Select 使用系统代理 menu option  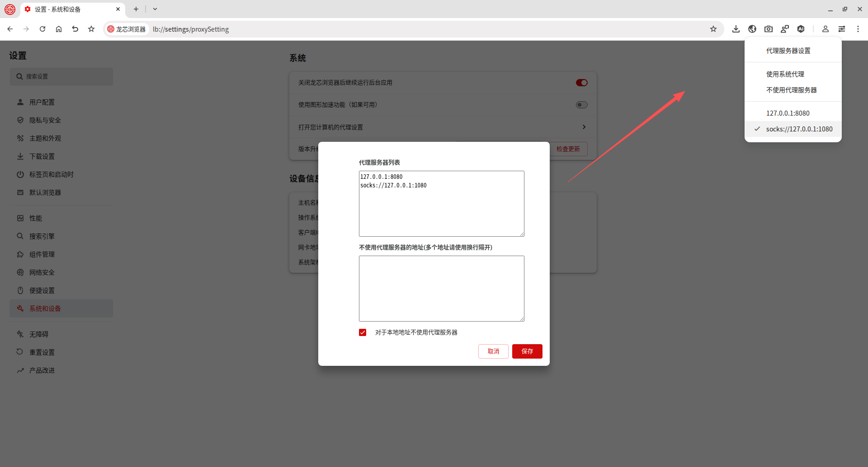click(785, 74)
